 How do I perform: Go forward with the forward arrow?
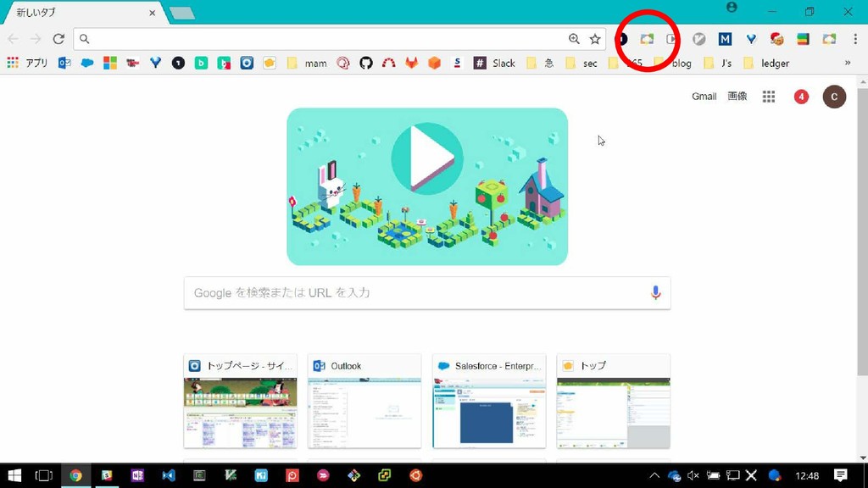point(36,39)
